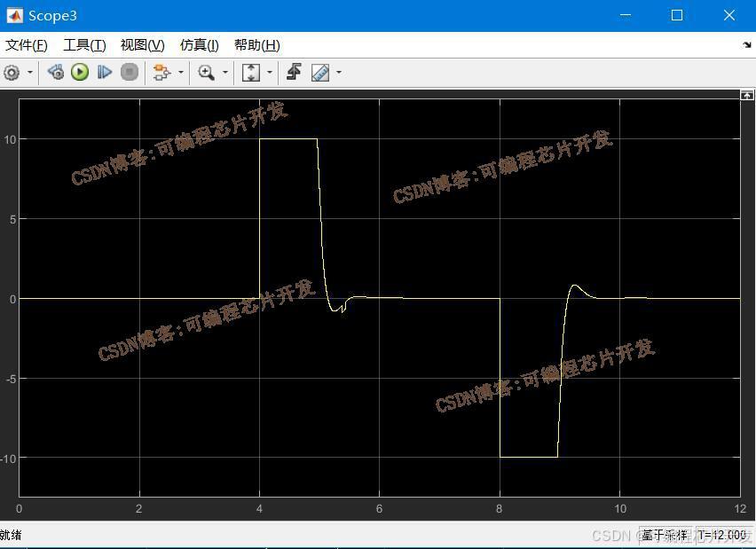Screen dimensions: 756x549
Task: Select the Zoom magnifier tool
Action: pyautogui.click(x=207, y=73)
